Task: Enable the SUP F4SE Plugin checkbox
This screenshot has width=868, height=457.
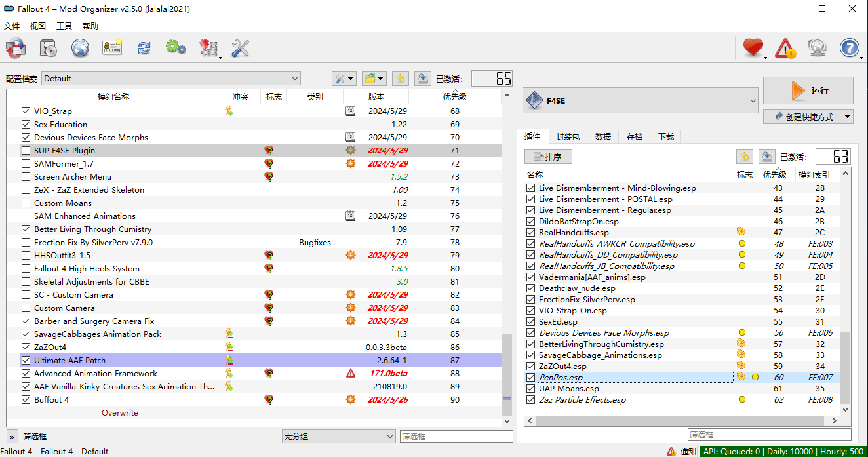Action: pyautogui.click(x=26, y=151)
